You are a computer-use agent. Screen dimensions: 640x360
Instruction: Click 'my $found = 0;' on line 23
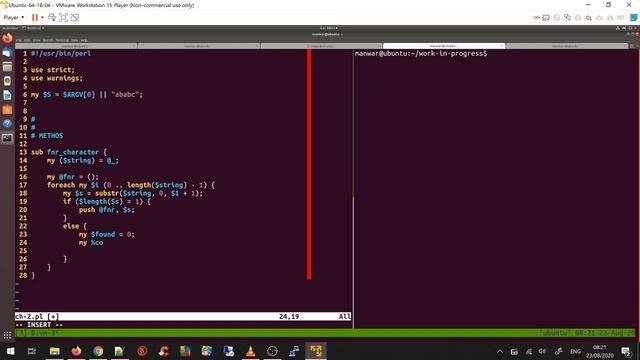[x=107, y=234]
